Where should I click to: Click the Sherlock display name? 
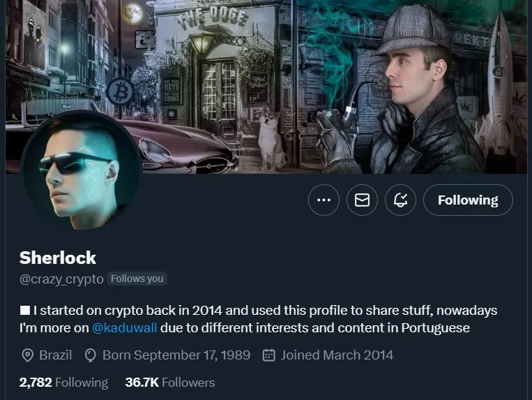point(58,258)
